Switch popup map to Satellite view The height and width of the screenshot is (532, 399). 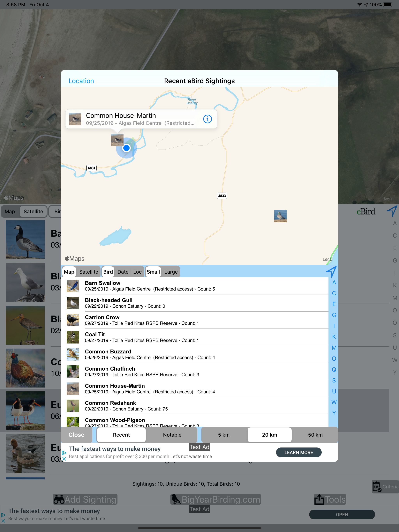pyautogui.click(x=89, y=272)
